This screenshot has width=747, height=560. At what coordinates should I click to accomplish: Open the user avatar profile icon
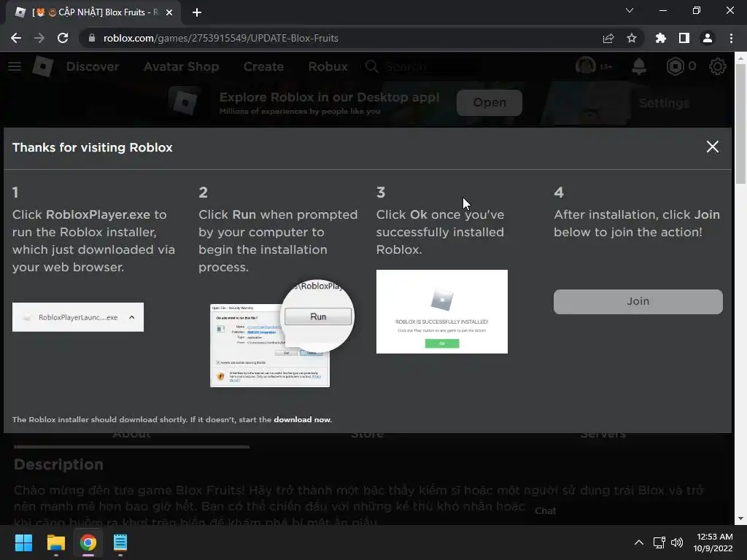click(x=586, y=66)
